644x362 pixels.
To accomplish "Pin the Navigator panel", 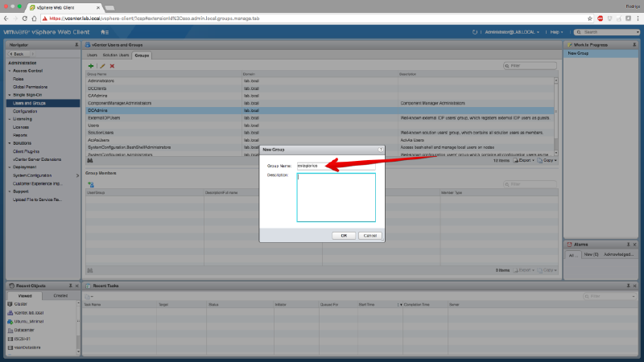I will coord(76,44).
